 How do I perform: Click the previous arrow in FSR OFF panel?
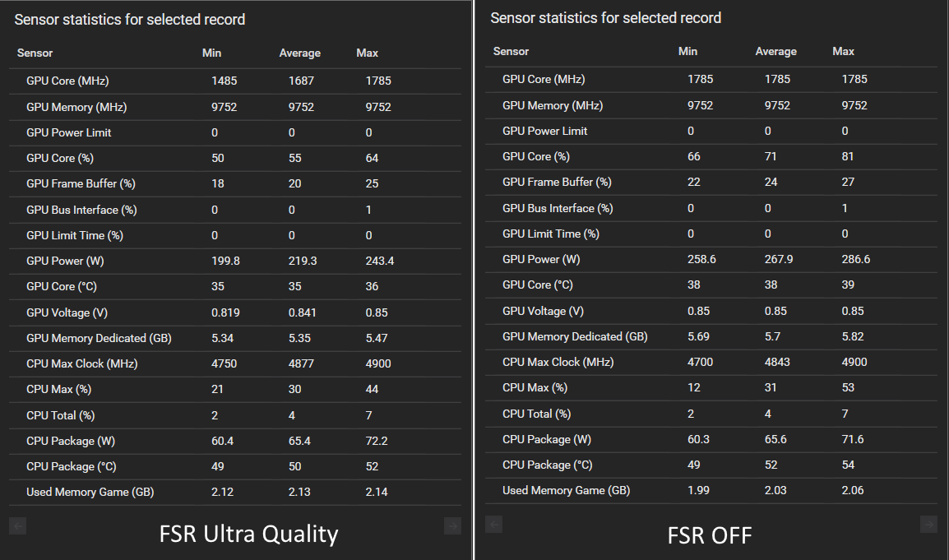(x=493, y=524)
